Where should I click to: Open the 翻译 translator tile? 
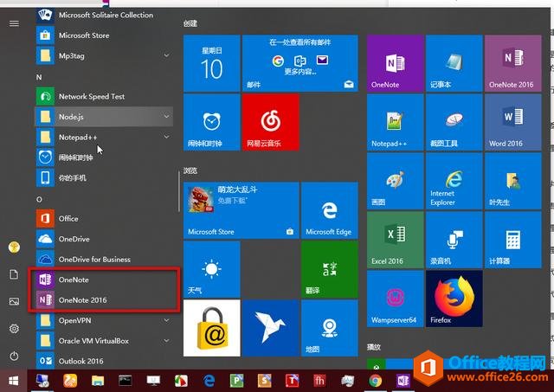tap(330, 269)
